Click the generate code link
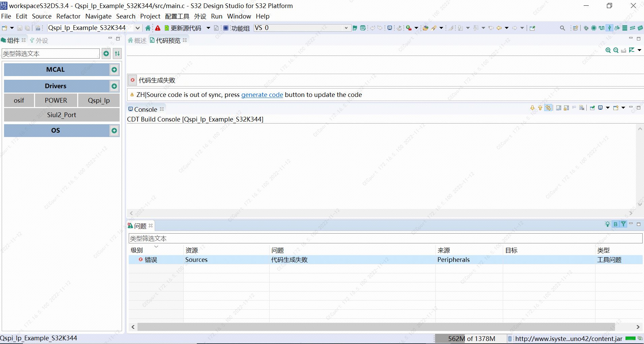 pos(262,95)
